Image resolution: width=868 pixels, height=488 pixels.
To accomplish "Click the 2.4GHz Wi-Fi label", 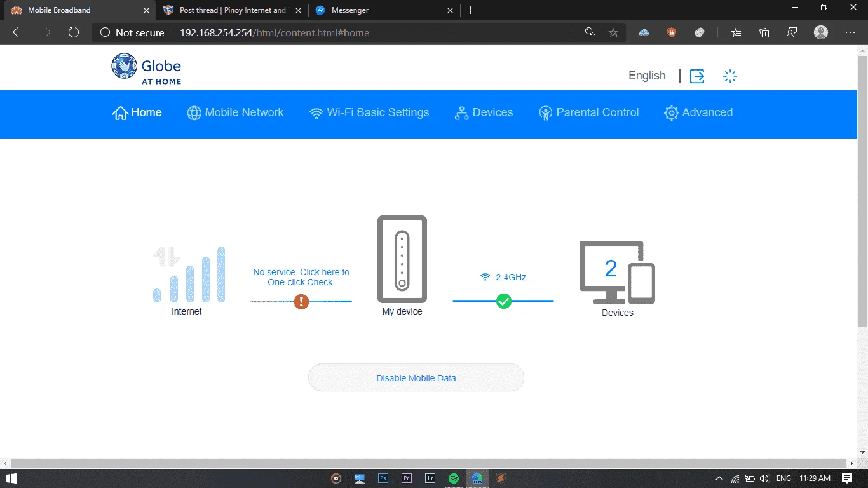I will [x=503, y=277].
